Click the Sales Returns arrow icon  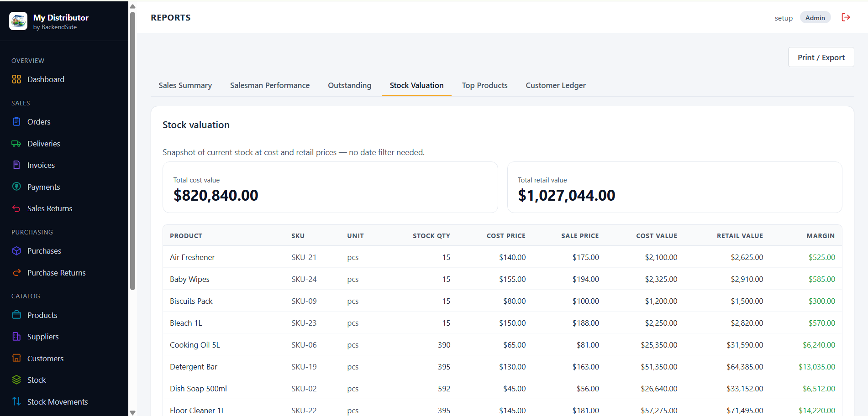[16, 208]
